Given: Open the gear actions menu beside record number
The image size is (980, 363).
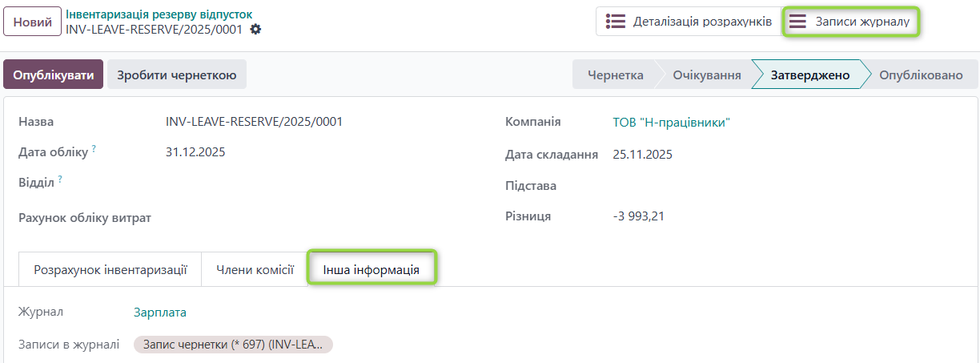Looking at the screenshot, I should pyautogui.click(x=255, y=30).
